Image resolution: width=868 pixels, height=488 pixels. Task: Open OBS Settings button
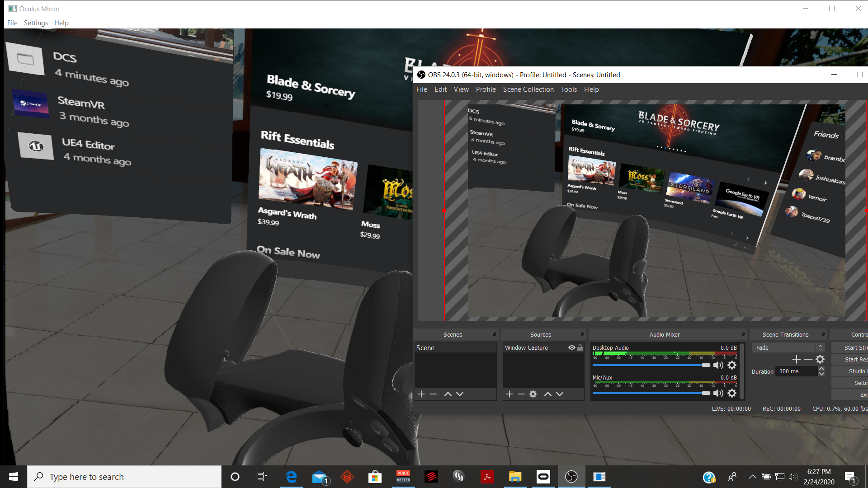point(850,383)
